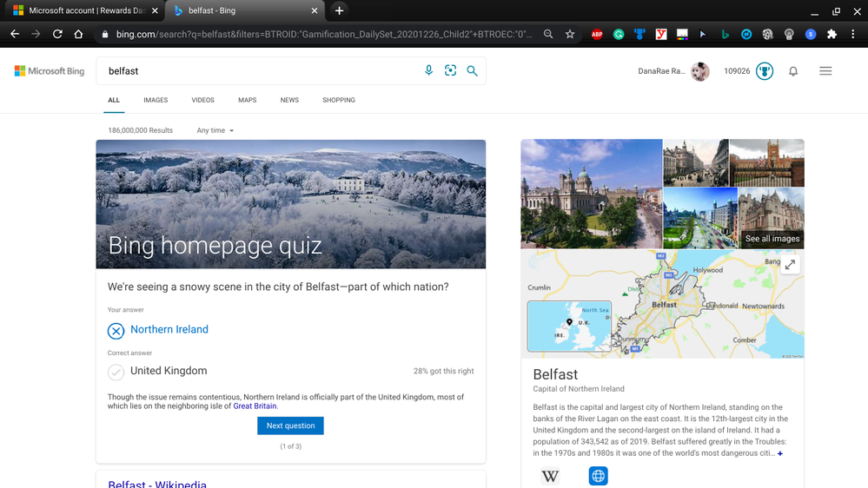Click the Next question button

pos(290,425)
